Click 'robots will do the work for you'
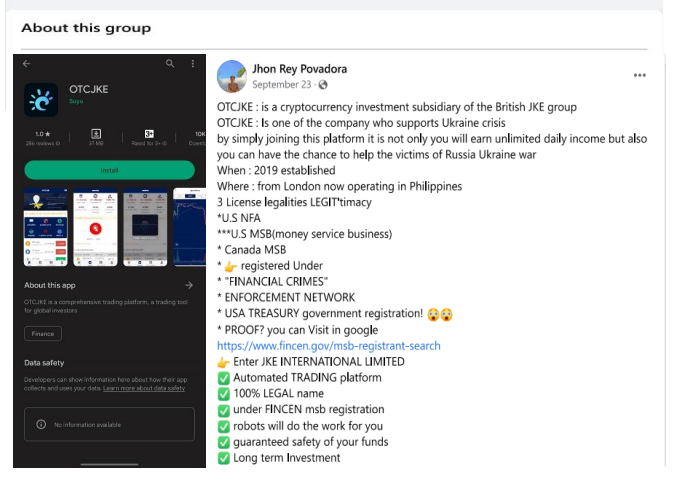Image resolution: width=674 pixels, height=499 pixels. 300,426
